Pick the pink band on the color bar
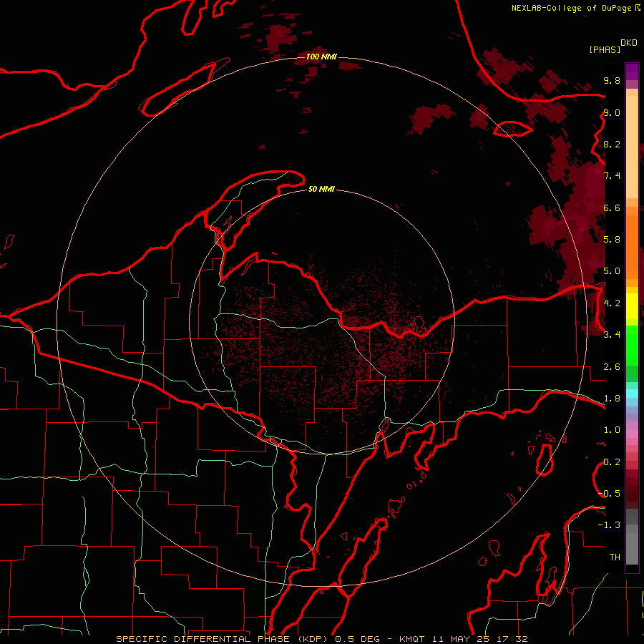The width and height of the screenshot is (644, 644). [632, 434]
